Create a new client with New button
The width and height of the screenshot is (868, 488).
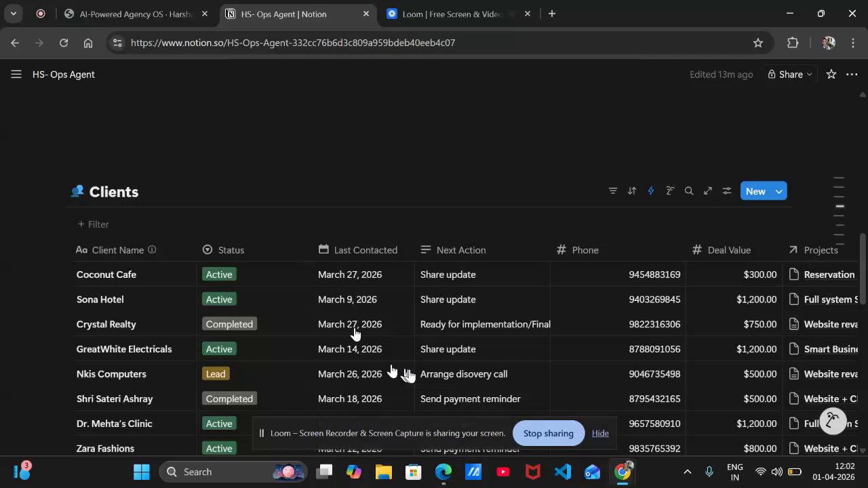click(755, 191)
